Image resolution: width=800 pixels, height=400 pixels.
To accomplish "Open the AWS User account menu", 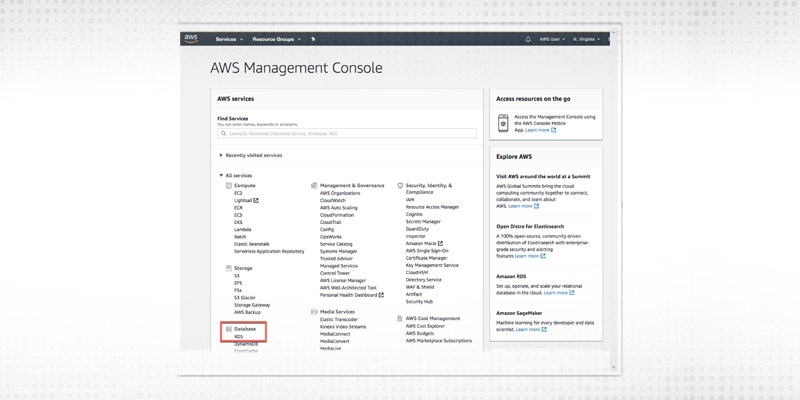I will [552, 39].
